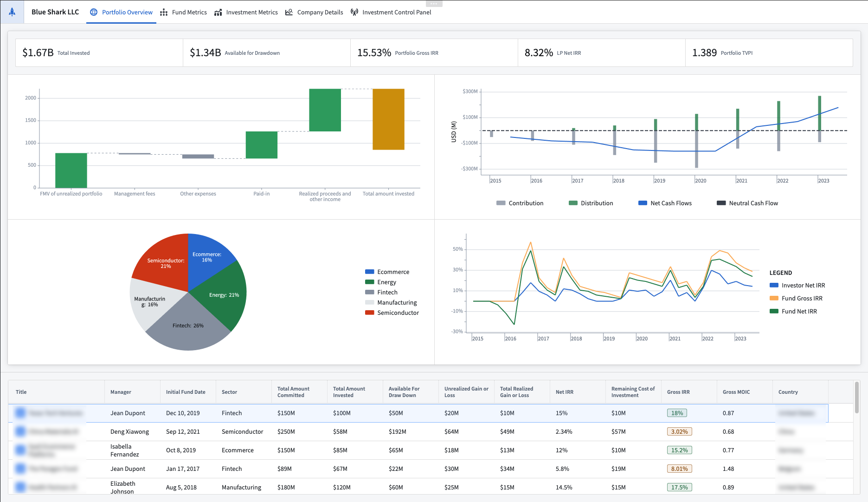Open the ellipsis overflow menu at top right
This screenshot has width=868, height=502.
435,3
